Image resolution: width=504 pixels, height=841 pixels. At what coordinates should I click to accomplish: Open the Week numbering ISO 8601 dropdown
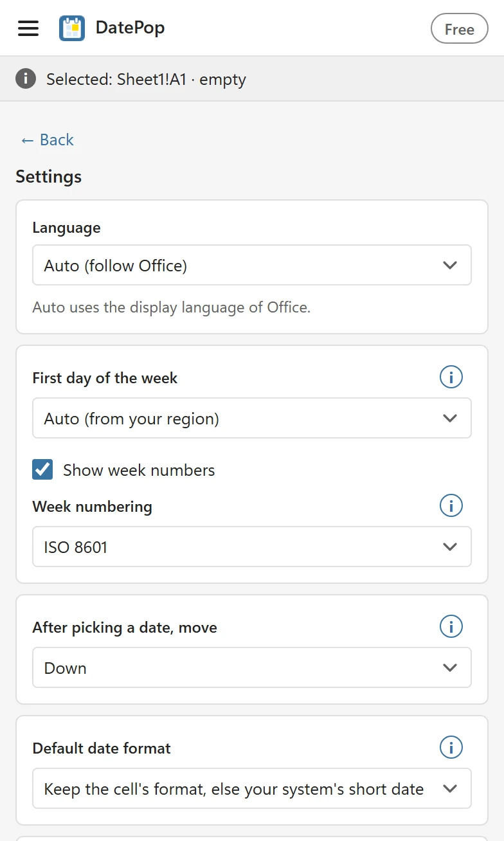tap(252, 547)
